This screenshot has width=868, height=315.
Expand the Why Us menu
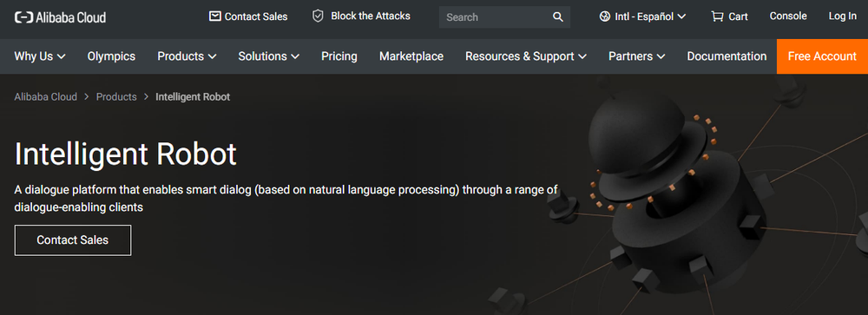pyautogui.click(x=40, y=56)
